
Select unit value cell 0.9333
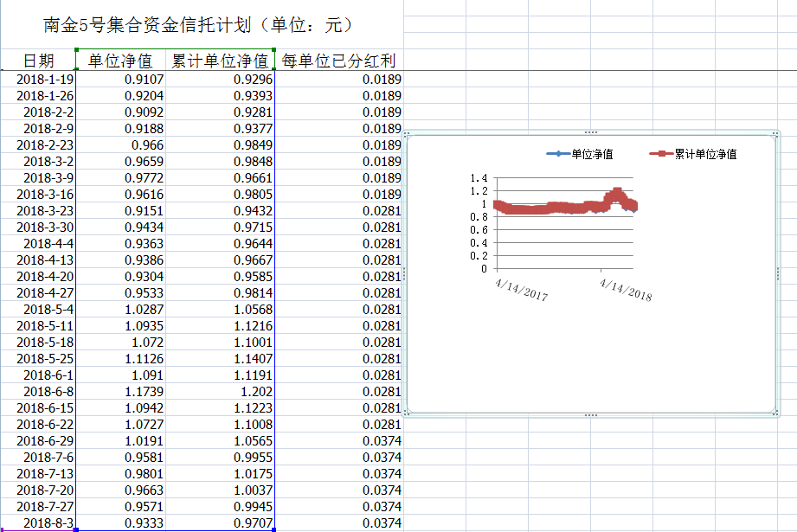[120, 522]
